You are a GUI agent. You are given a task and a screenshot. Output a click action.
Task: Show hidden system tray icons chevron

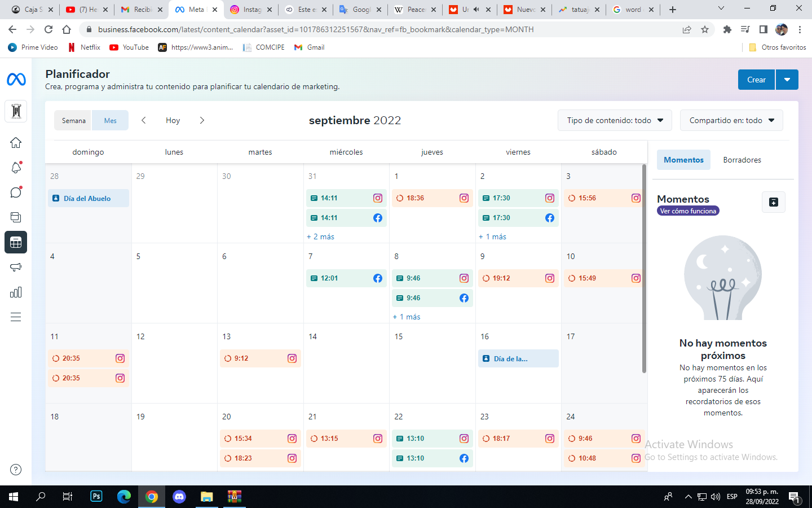tap(688, 497)
